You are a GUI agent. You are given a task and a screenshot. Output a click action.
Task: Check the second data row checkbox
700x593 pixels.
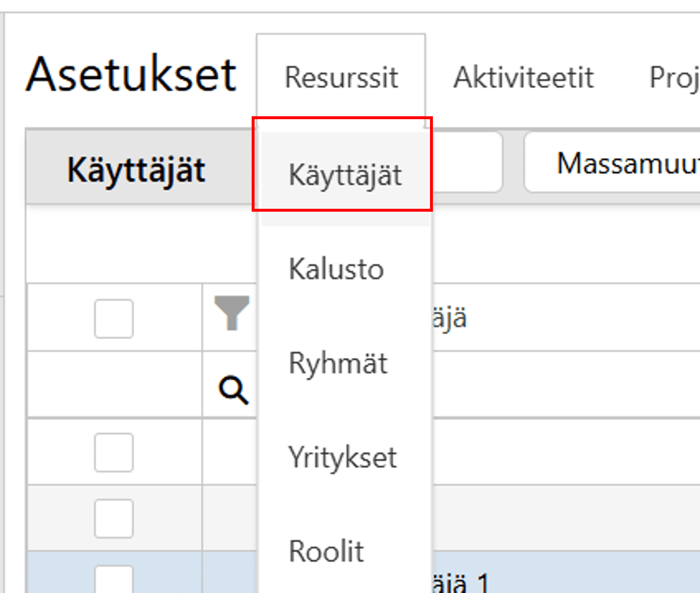coord(114,518)
